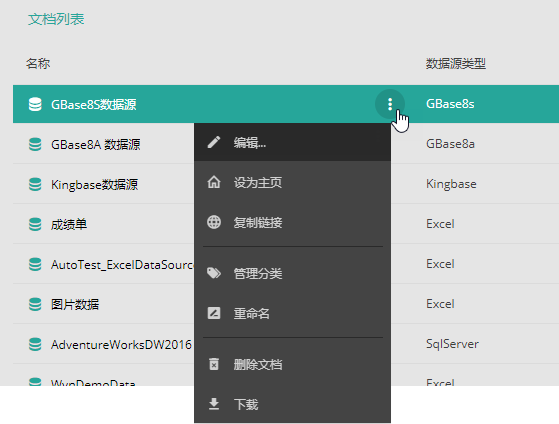Screen dimensions: 559x424
Task: Click the home icon beside 设为主页
Action: [x=214, y=182]
